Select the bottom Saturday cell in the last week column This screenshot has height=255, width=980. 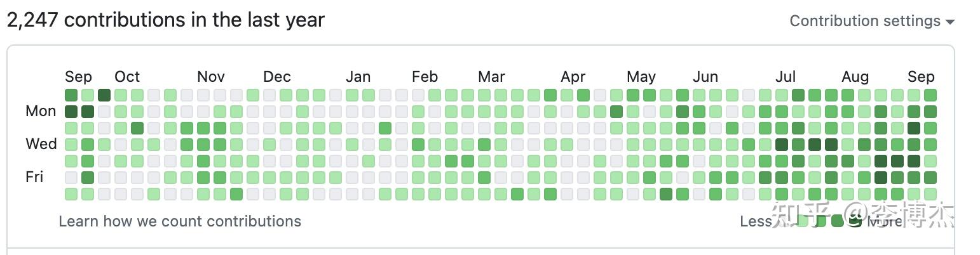(930, 194)
